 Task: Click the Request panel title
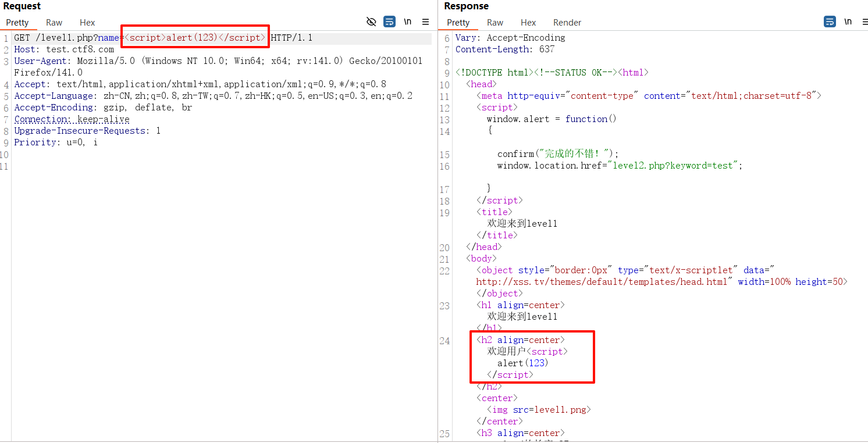[x=22, y=6]
